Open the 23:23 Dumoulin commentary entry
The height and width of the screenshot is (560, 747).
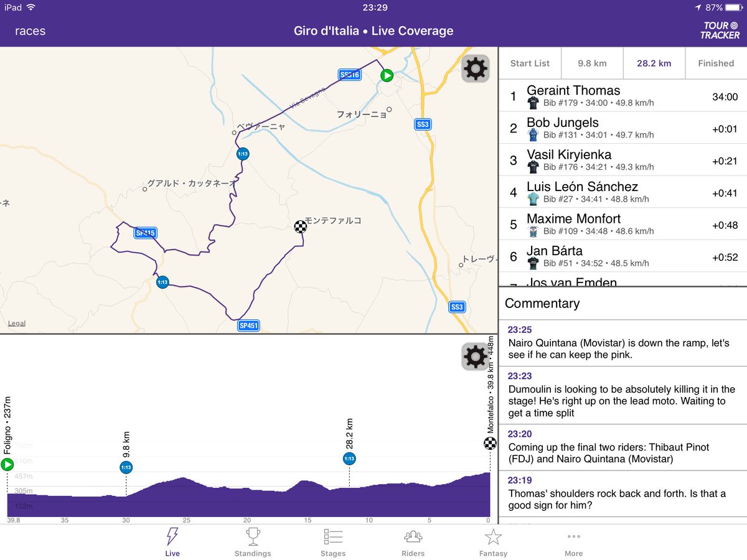click(x=622, y=395)
